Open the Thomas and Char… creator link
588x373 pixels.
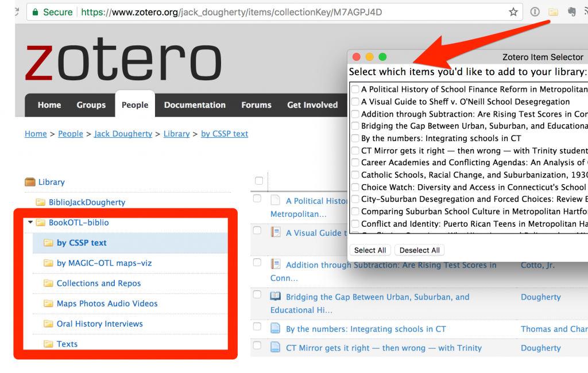(554, 329)
